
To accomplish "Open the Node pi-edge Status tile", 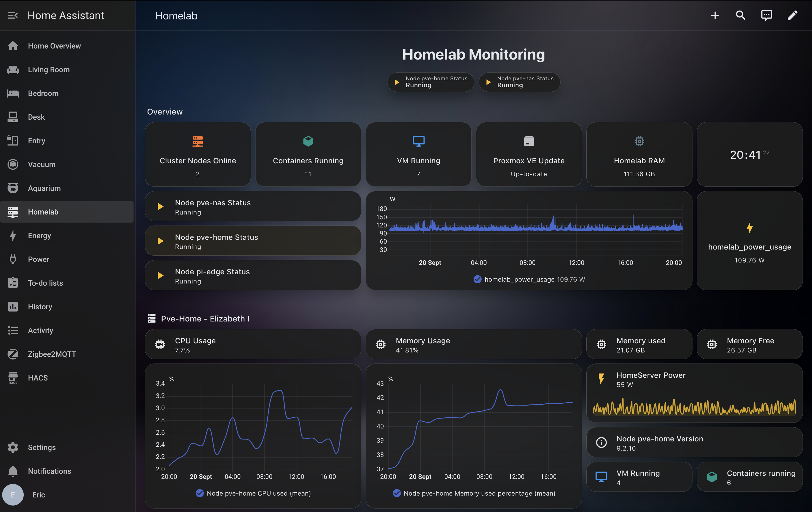I will pyautogui.click(x=253, y=275).
